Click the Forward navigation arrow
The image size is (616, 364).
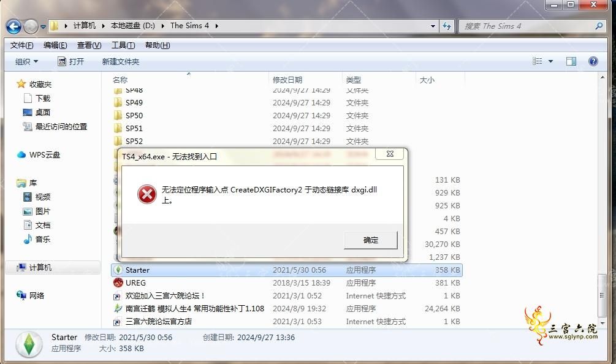[x=31, y=27]
